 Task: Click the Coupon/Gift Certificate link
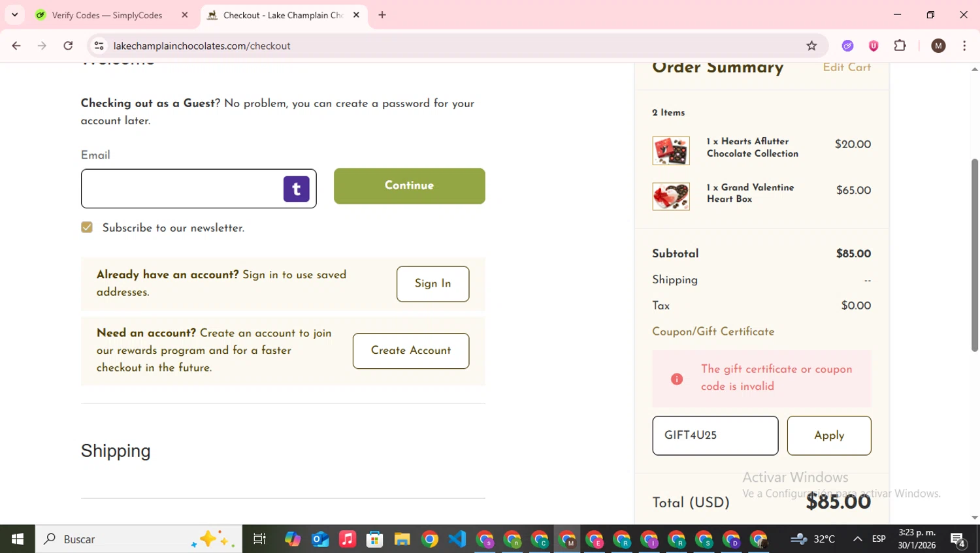point(713,332)
